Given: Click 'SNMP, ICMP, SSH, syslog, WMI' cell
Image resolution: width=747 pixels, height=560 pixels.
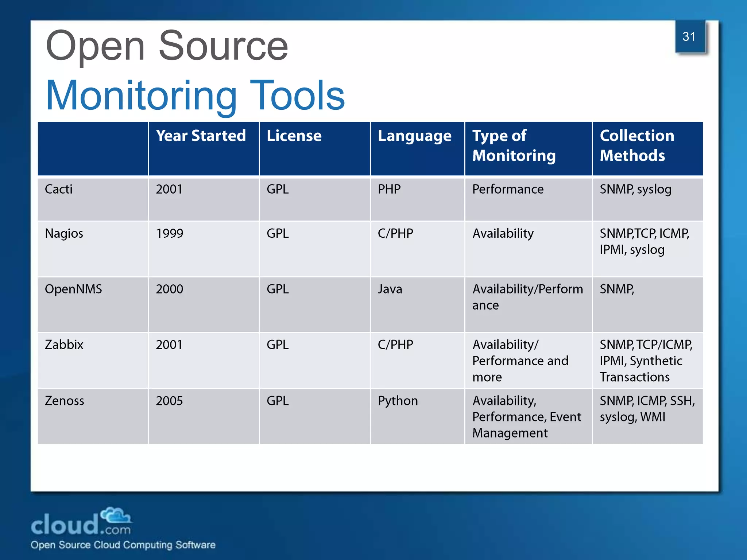Looking at the screenshot, I should point(648,416).
